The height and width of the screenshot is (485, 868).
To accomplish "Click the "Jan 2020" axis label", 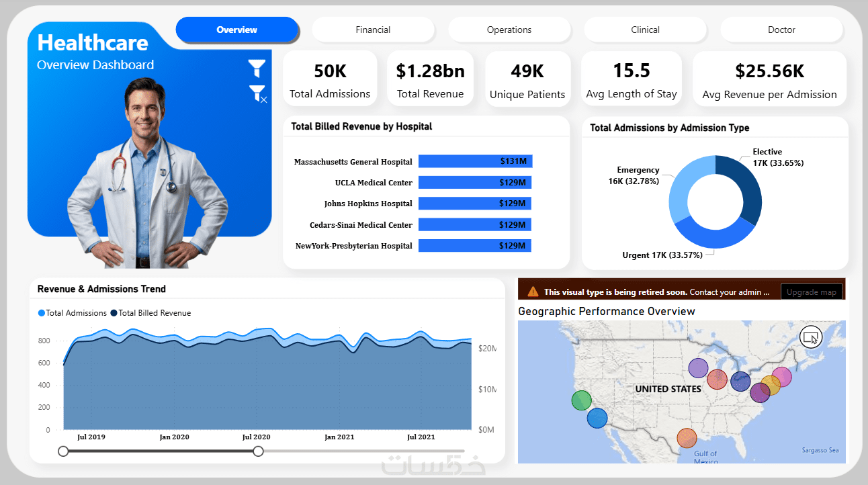I will [x=174, y=437].
